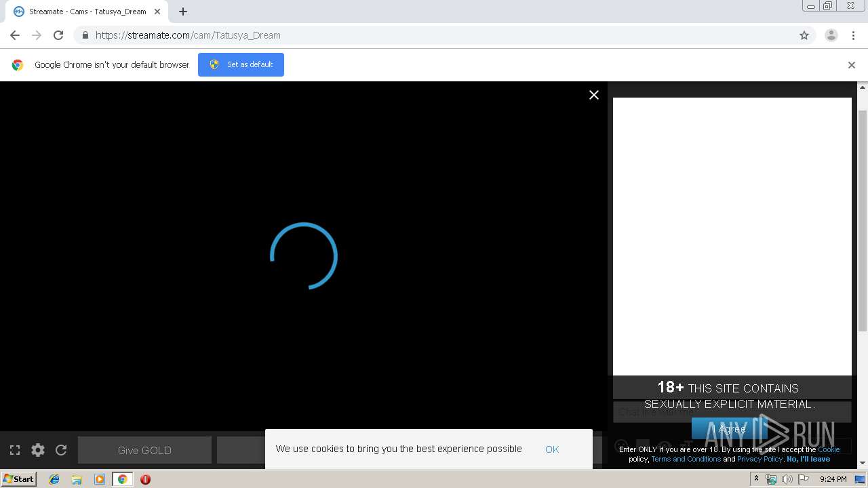Open Privacy Policy link
Image resolution: width=868 pixels, height=488 pixels.
tap(759, 459)
